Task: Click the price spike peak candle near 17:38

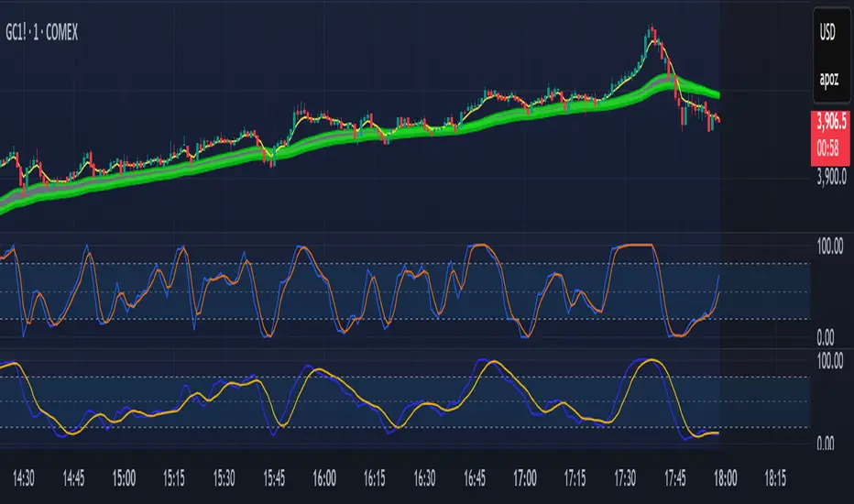Action: (651, 33)
